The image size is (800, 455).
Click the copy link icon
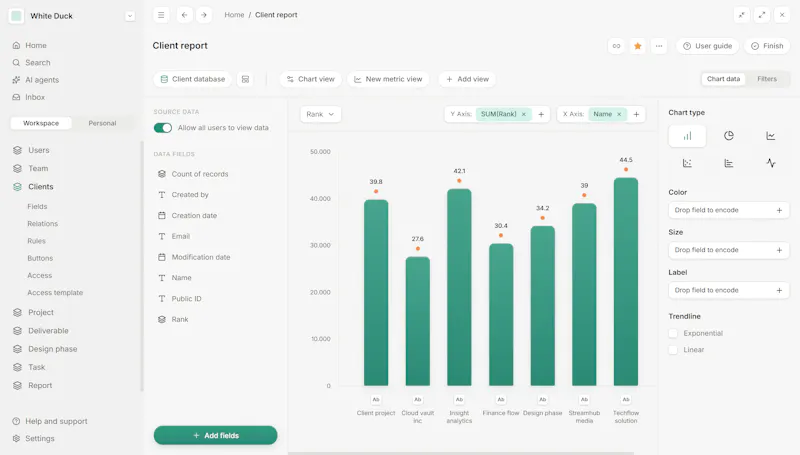pos(616,46)
